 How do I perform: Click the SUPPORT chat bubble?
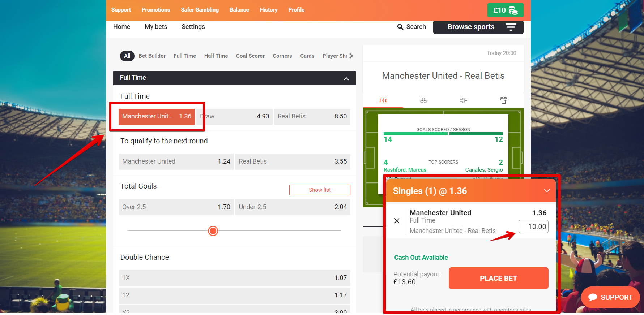(610, 297)
